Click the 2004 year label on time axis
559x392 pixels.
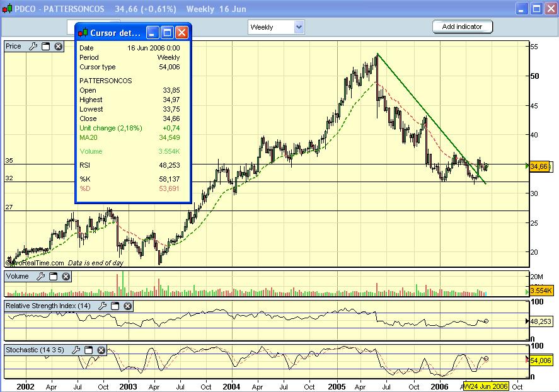[231, 387]
